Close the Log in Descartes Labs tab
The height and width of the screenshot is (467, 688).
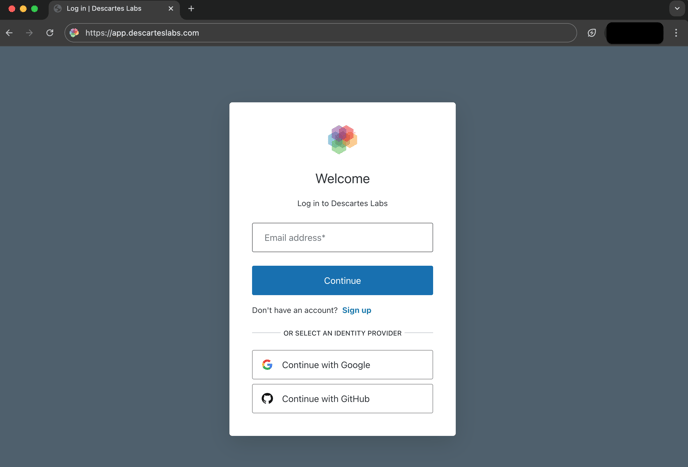171,8
